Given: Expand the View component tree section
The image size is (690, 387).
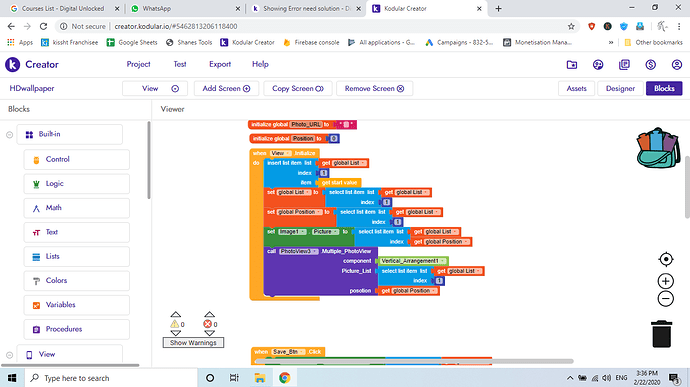Looking at the screenshot, I should 9,355.
